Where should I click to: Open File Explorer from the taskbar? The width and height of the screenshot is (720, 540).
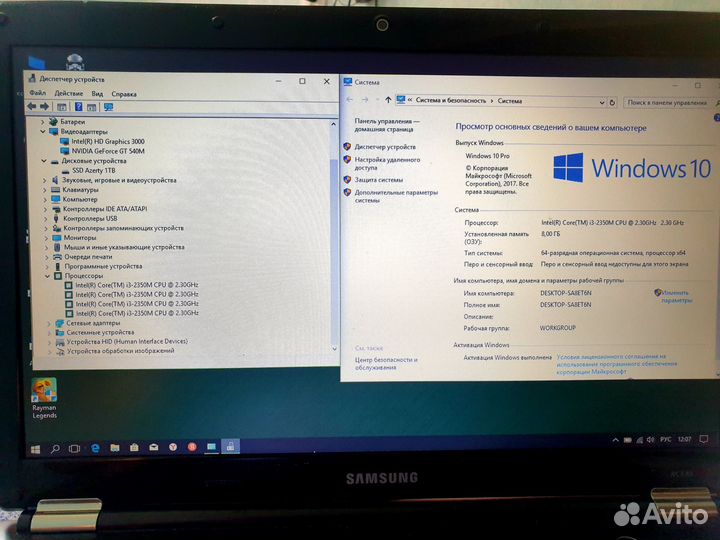(115, 447)
